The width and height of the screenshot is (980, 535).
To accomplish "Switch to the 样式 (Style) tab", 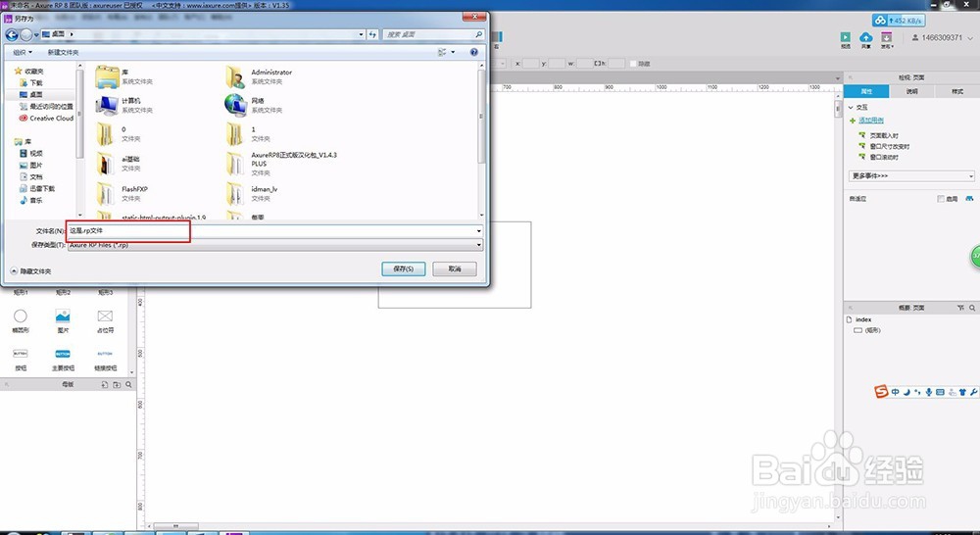I will [x=956, y=91].
